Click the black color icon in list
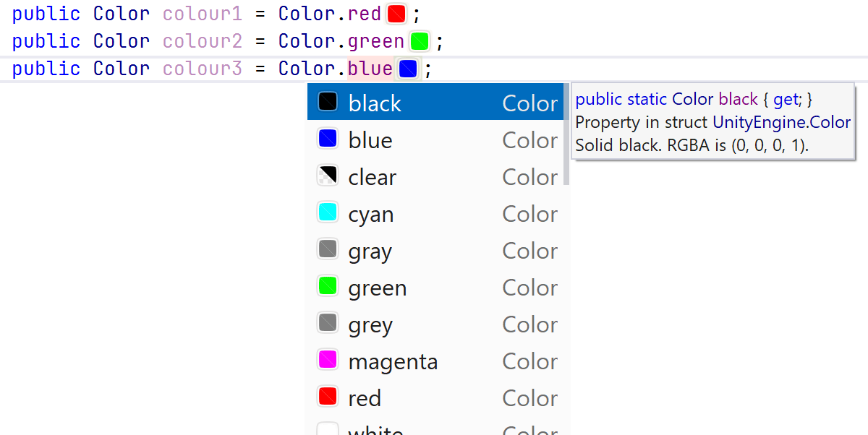This screenshot has height=435, width=868. click(x=328, y=102)
